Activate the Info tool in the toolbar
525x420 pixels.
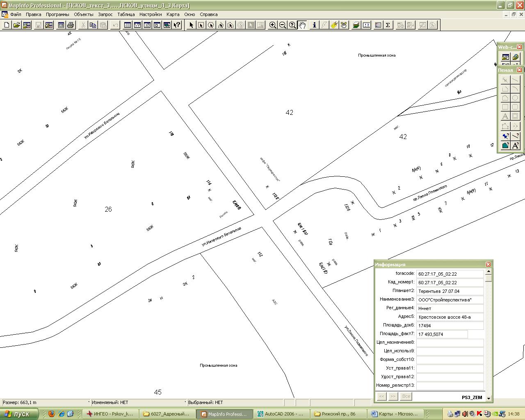[314, 25]
